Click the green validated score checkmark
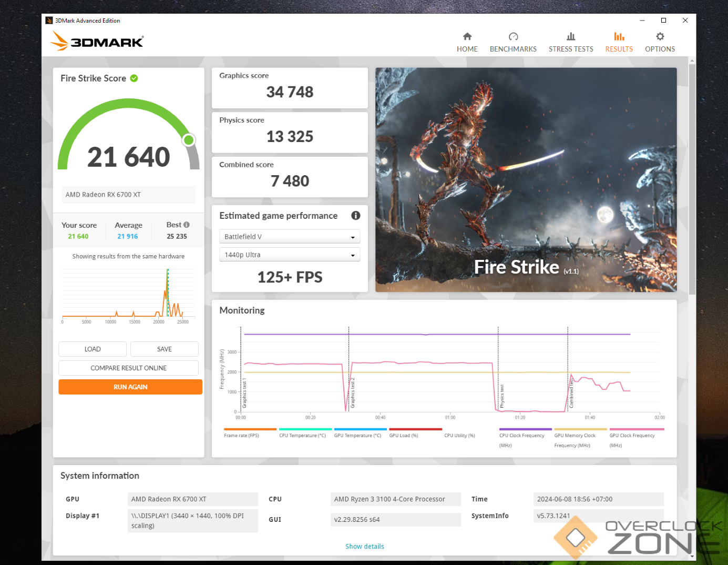 pos(134,78)
